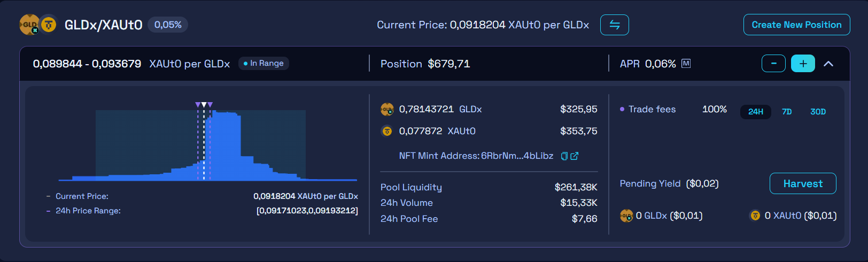
Task: Click the In Range status badge
Action: click(264, 63)
